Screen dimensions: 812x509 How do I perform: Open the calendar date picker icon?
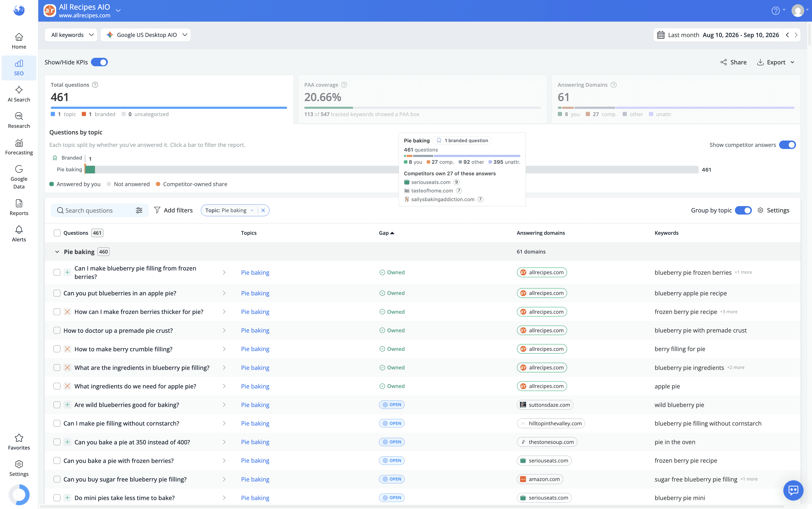tap(660, 35)
